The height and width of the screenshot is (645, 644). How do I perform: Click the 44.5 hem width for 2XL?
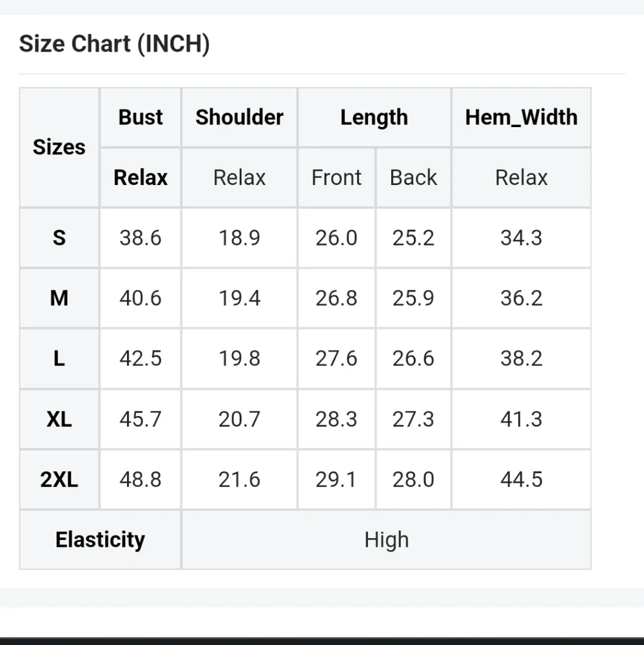(x=521, y=480)
